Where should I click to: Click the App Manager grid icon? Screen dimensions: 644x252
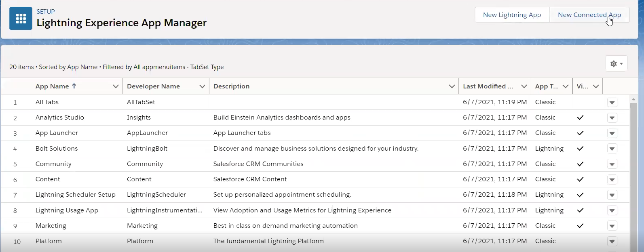(x=21, y=18)
